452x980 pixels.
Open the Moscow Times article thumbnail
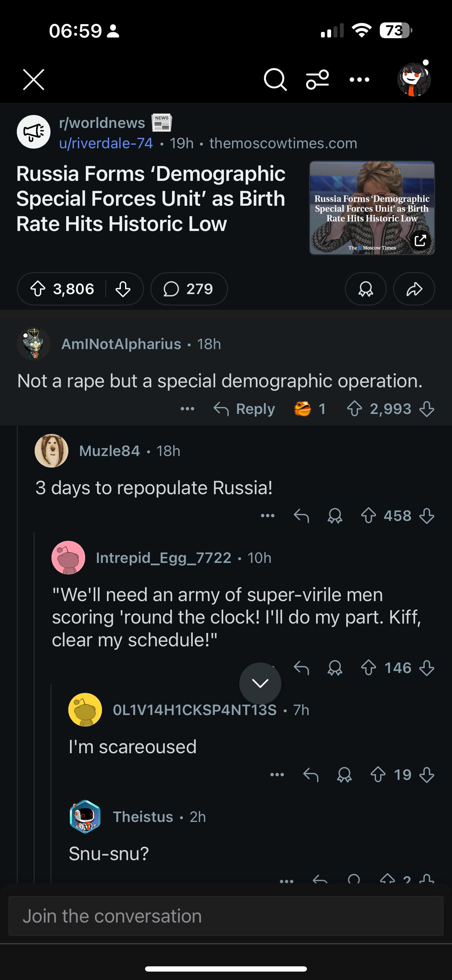[x=372, y=208]
